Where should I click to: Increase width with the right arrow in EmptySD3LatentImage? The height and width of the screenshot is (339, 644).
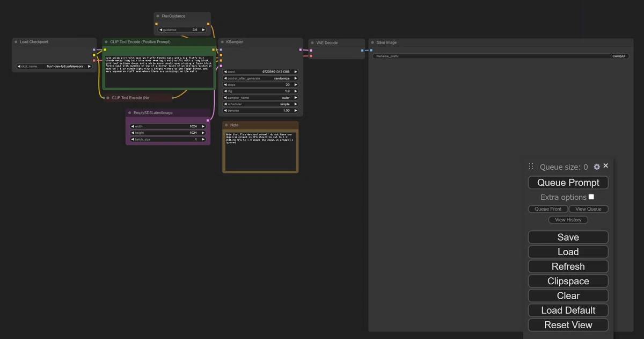[x=203, y=126]
